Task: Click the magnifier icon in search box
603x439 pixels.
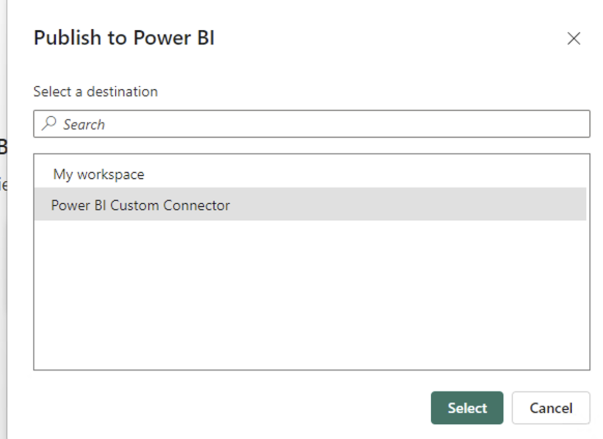Action: pyautogui.click(x=49, y=123)
